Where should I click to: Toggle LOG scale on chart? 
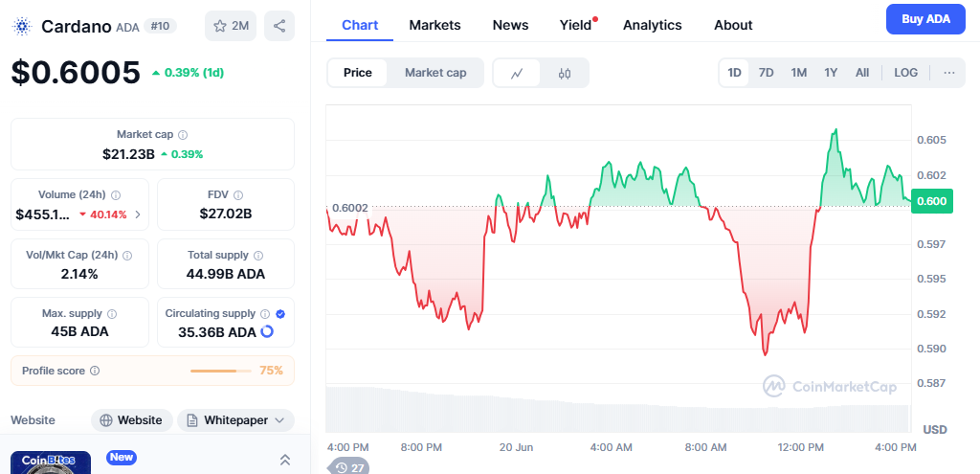coord(905,73)
